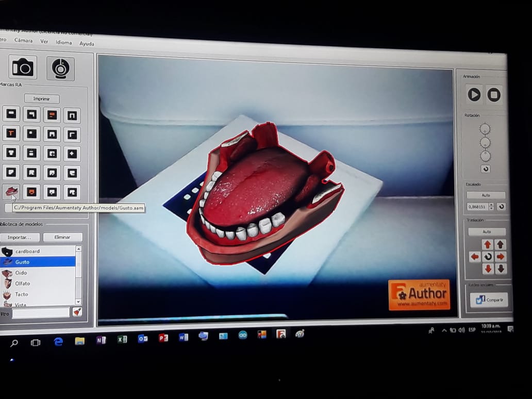The height and width of the screenshot is (399, 532).
Task: Reset scale with the icon beside the value
Action: (501, 207)
